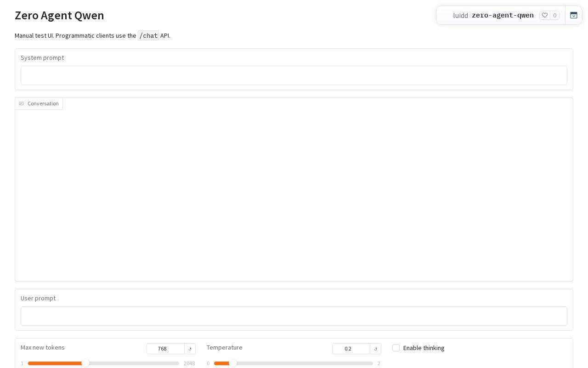Reset Max new tokens to default
588x368 pixels.
coord(190,349)
